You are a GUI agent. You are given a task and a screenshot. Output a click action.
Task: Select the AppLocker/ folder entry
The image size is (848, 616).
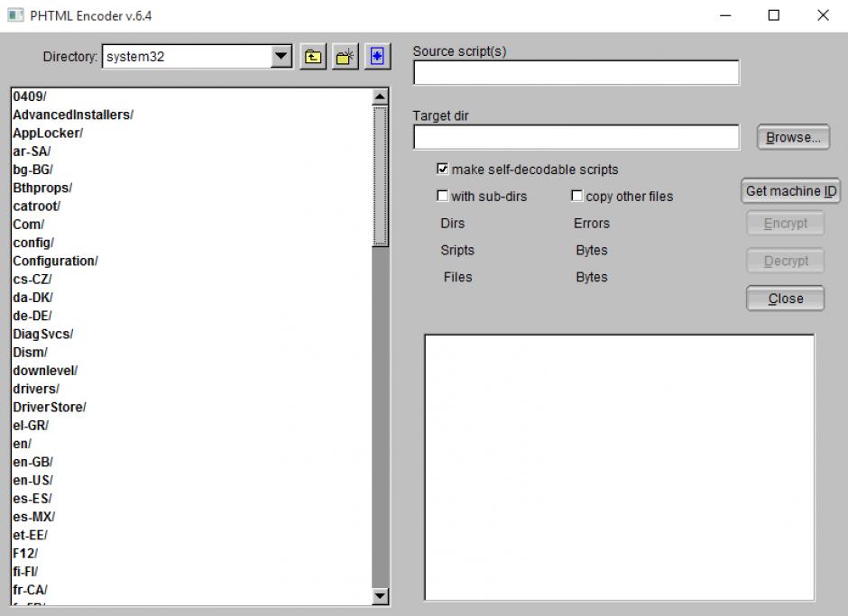coord(48,133)
